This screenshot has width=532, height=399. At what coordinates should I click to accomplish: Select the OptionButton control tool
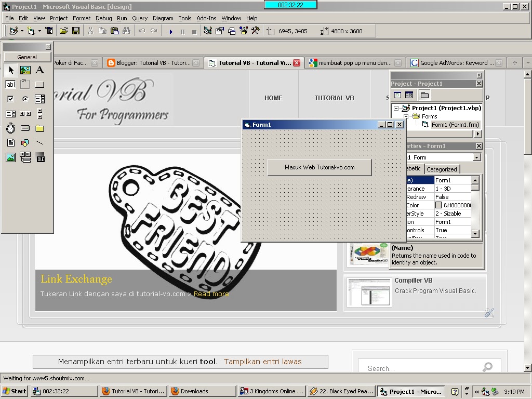(x=25, y=99)
